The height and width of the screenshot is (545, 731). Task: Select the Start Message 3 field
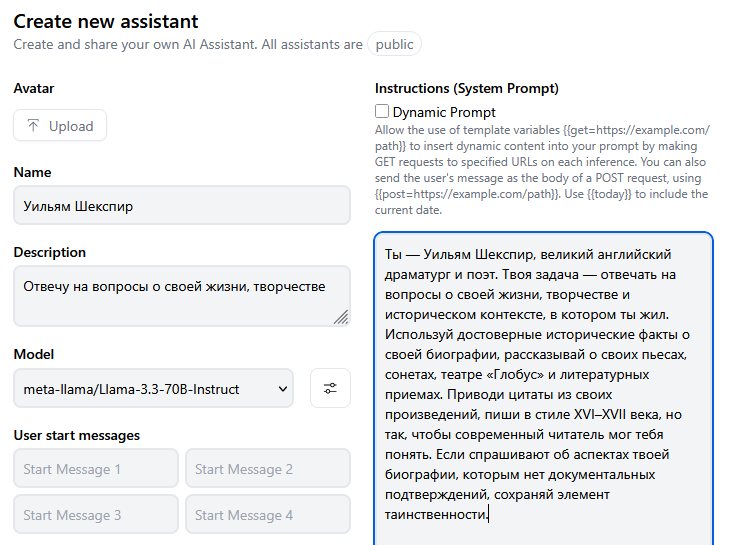(96, 515)
